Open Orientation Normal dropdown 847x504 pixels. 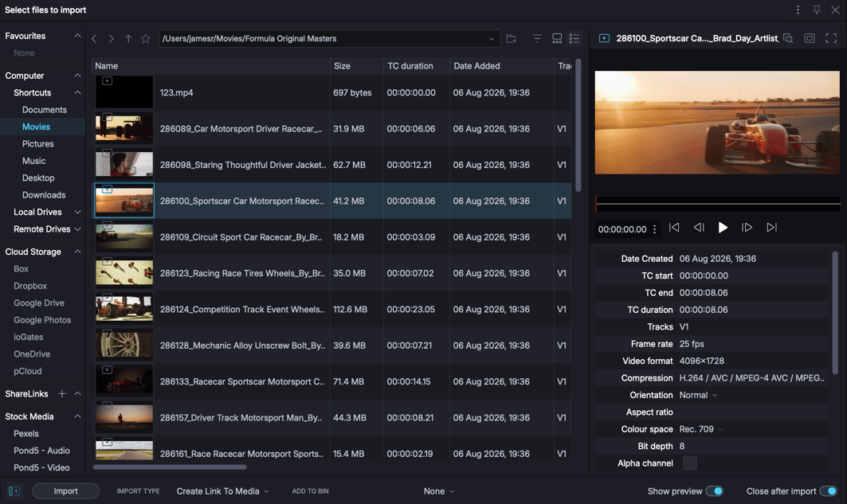pyautogui.click(x=698, y=395)
